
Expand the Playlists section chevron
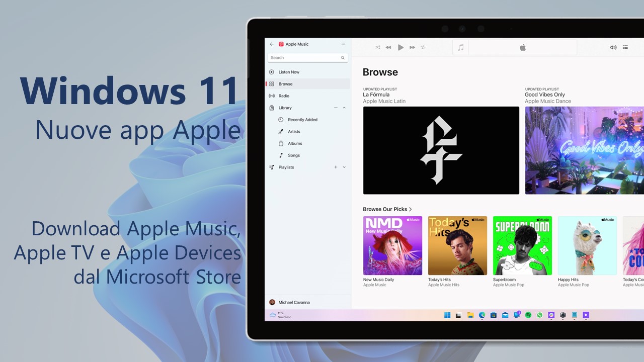pyautogui.click(x=344, y=167)
